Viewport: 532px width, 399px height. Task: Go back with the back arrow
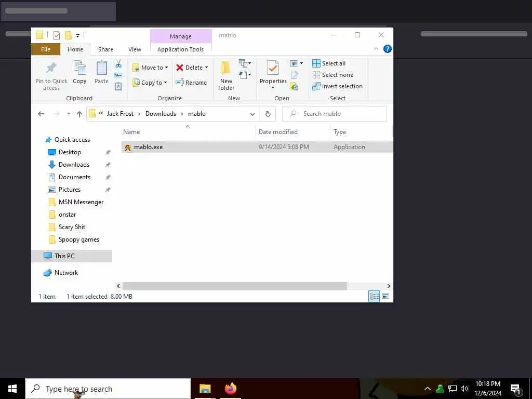click(41, 114)
